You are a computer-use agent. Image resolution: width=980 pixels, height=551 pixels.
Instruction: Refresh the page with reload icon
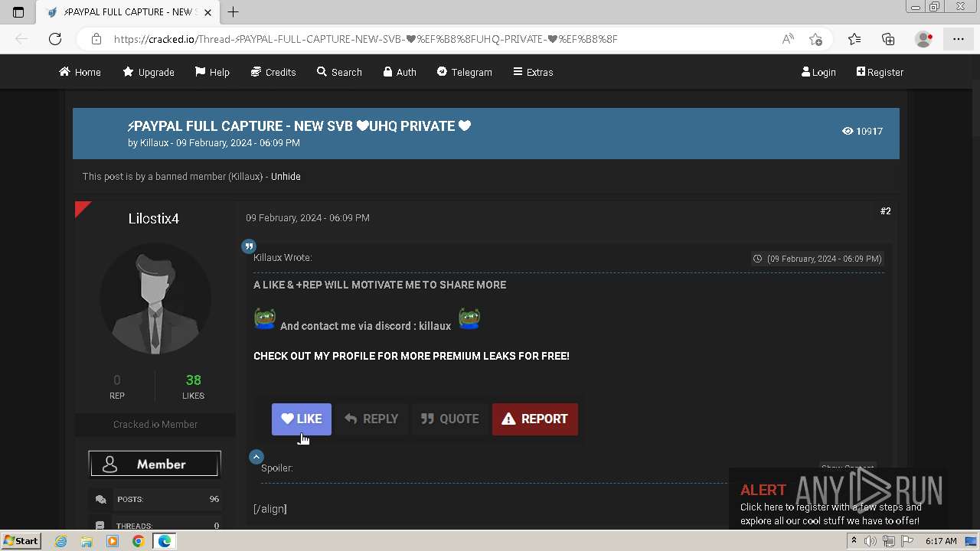(x=55, y=39)
